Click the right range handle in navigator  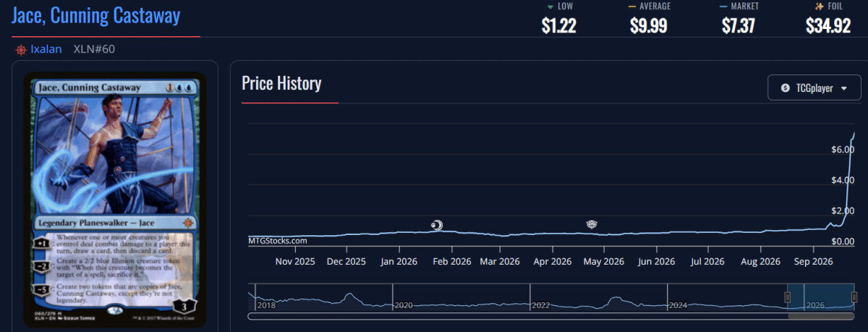pos(854,298)
